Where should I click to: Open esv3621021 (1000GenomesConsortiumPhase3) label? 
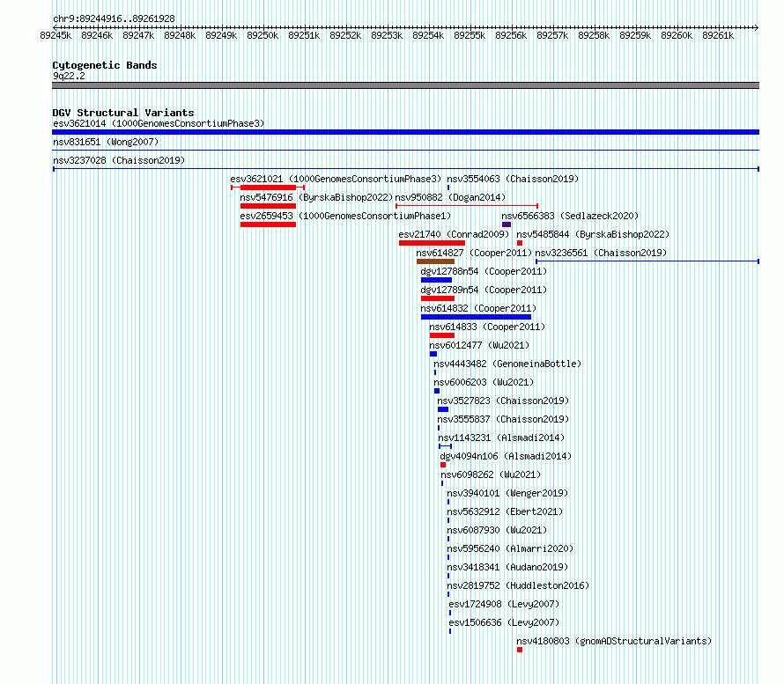pyautogui.click(x=336, y=179)
